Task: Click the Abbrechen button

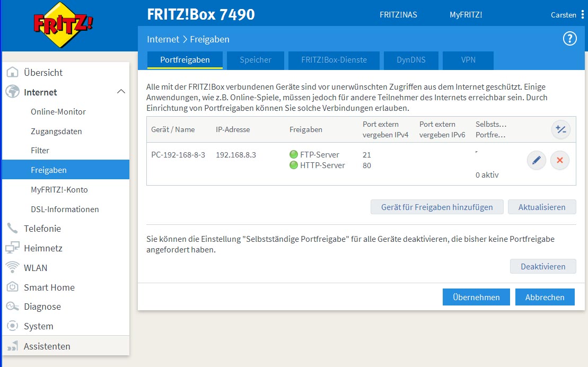Action: (x=545, y=297)
